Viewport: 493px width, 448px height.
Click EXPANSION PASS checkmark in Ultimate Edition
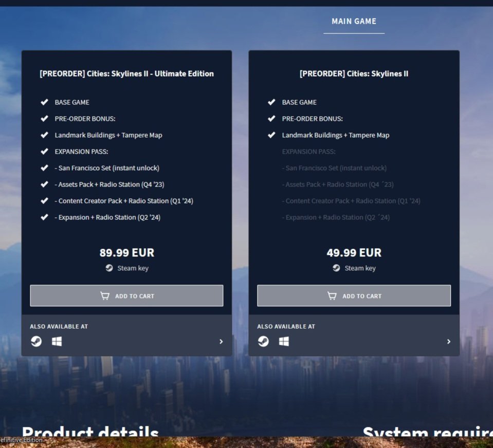(44, 152)
